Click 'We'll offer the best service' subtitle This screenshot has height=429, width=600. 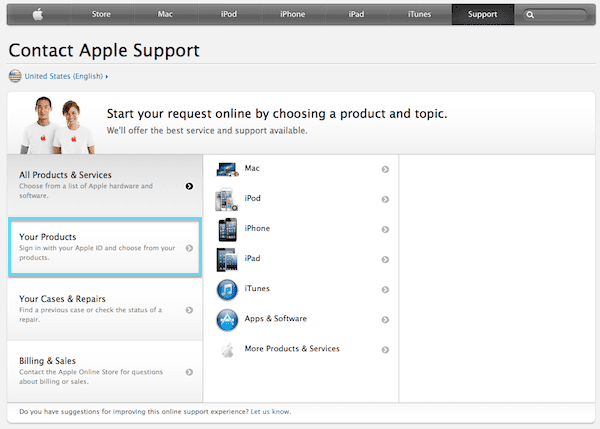[x=207, y=130]
